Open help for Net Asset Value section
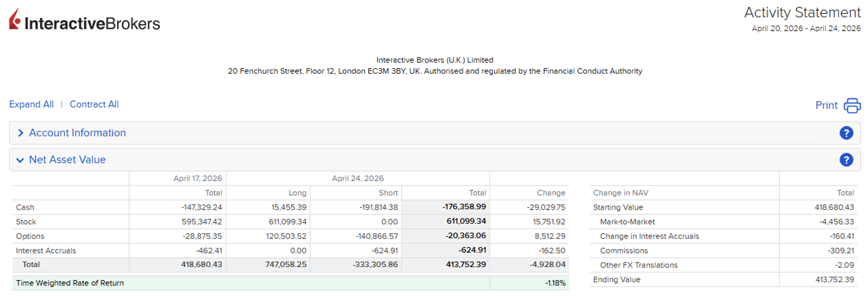The width and height of the screenshot is (868, 296). click(x=846, y=160)
